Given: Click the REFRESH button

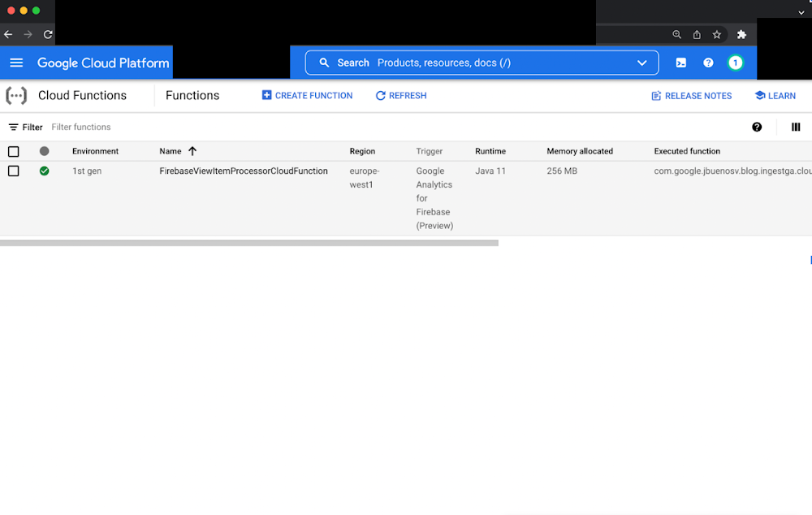Looking at the screenshot, I should (401, 95).
